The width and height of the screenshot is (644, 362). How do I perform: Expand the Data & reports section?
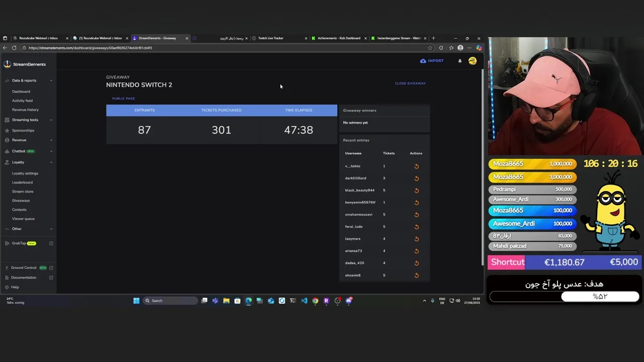point(29,80)
